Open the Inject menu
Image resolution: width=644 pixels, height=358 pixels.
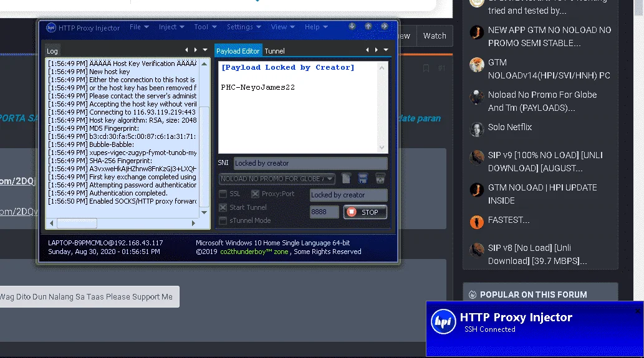(x=171, y=27)
